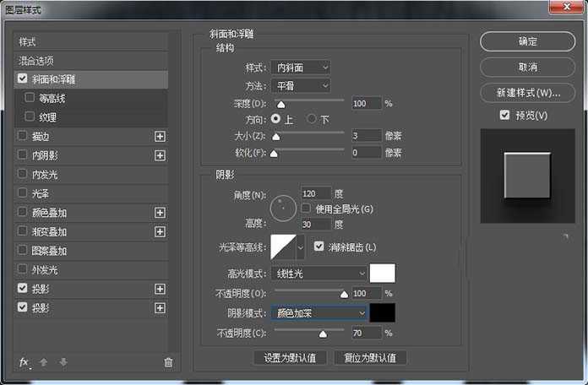Open the white highlight color swatch
This screenshot has height=385, width=588.
click(x=383, y=274)
